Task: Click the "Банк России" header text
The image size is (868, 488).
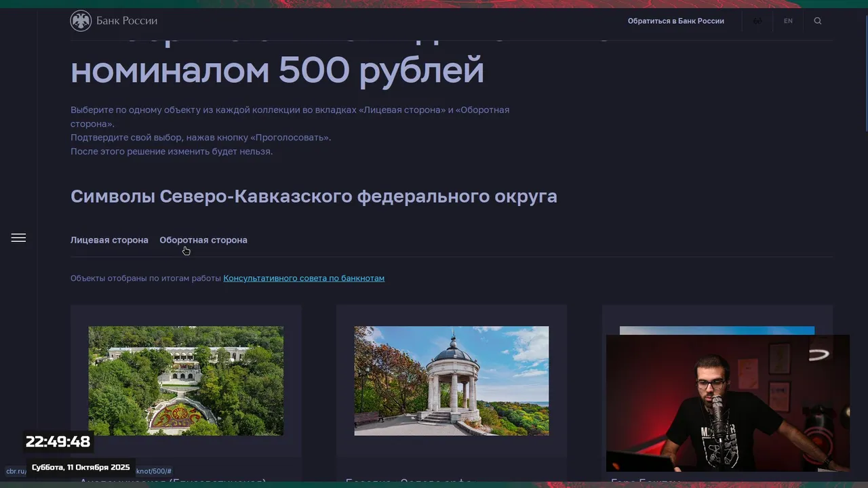Action: (x=127, y=21)
